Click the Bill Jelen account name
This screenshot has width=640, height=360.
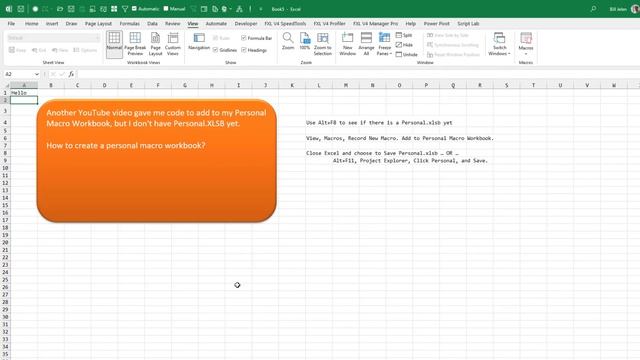(618, 9)
